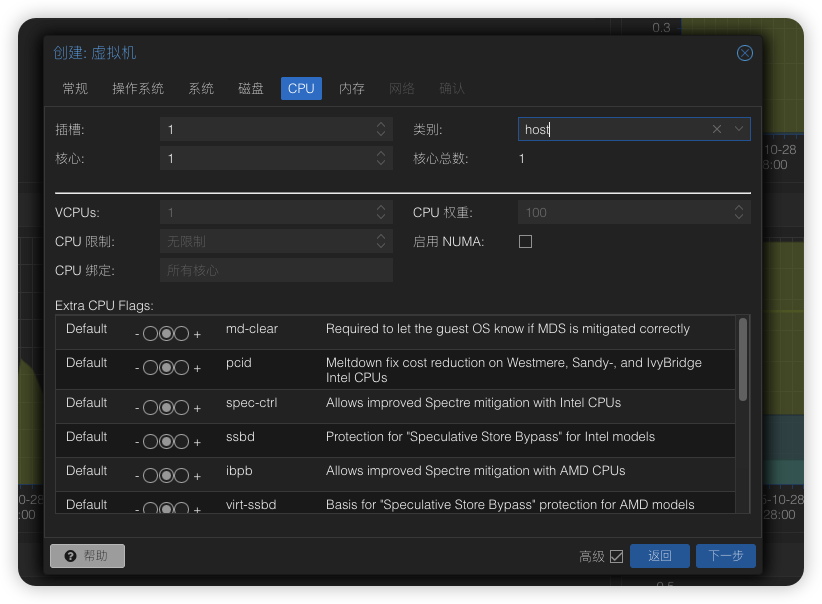The width and height of the screenshot is (822, 604).
Task: Open the 类别 CPU type dropdown arrow
Action: click(739, 129)
